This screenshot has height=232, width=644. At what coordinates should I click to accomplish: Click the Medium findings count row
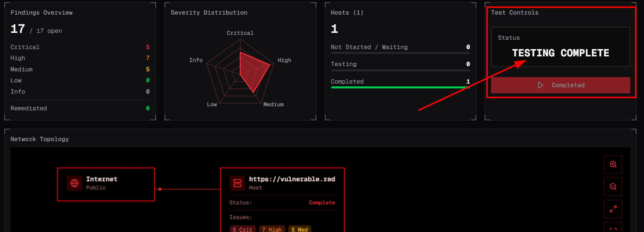pos(80,69)
